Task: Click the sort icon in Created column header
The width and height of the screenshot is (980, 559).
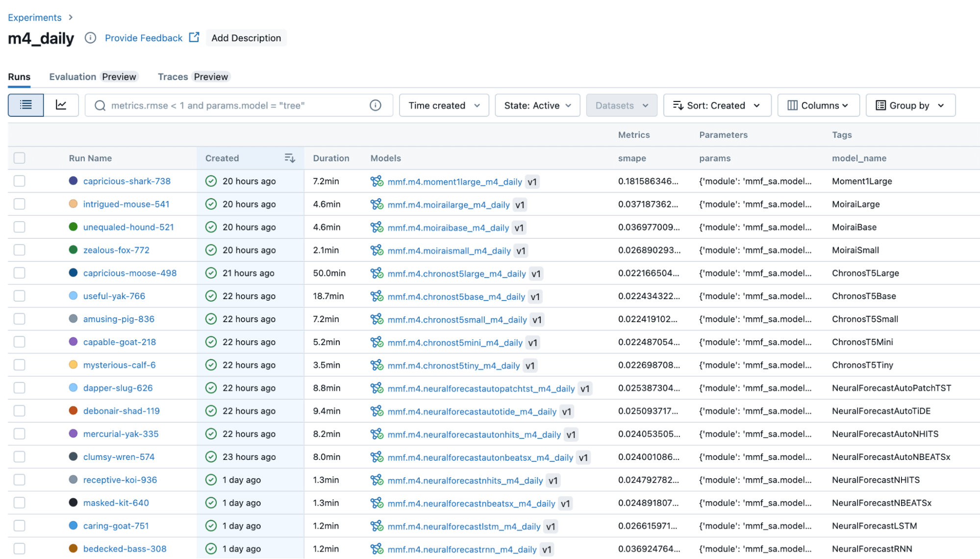Action: pos(290,158)
